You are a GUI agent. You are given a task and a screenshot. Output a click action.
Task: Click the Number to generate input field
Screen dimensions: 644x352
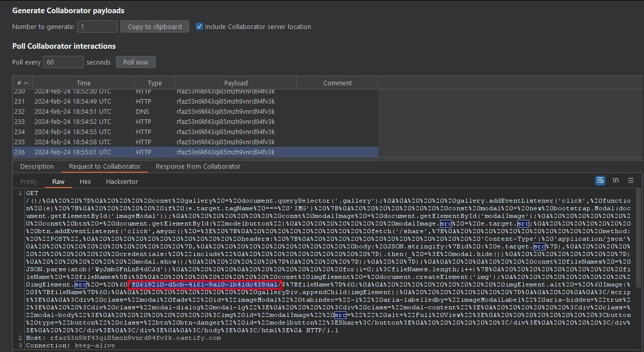coord(97,26)
